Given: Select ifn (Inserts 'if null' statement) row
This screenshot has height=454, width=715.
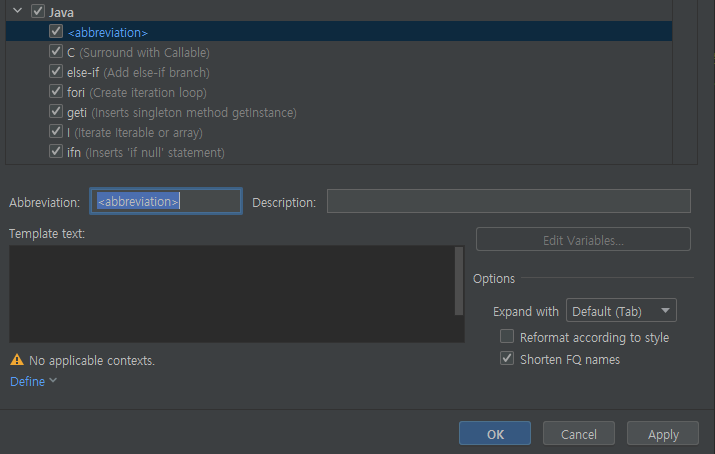Looking at the screenshot, I should [x=339, y=152].
